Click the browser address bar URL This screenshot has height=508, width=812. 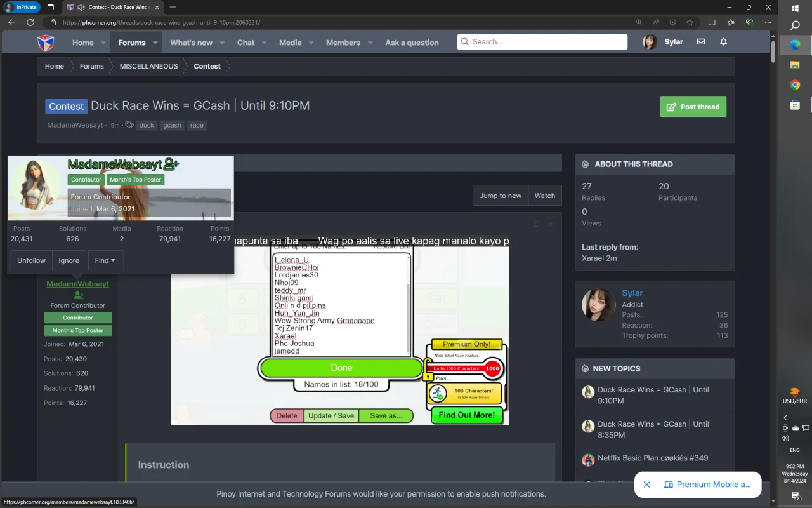[161, 22]
